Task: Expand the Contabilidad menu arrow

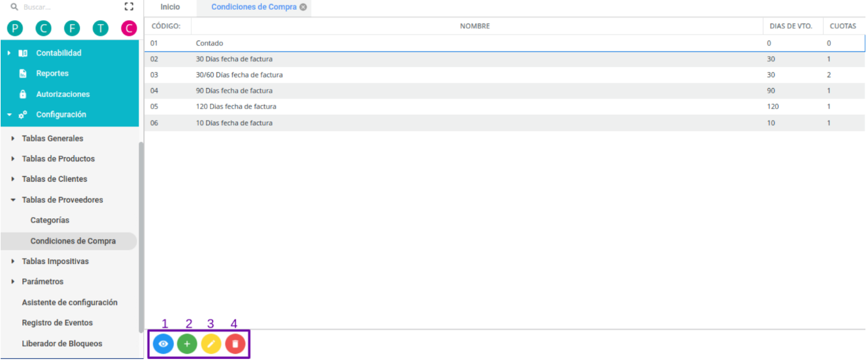Action: tap(9, 53)
